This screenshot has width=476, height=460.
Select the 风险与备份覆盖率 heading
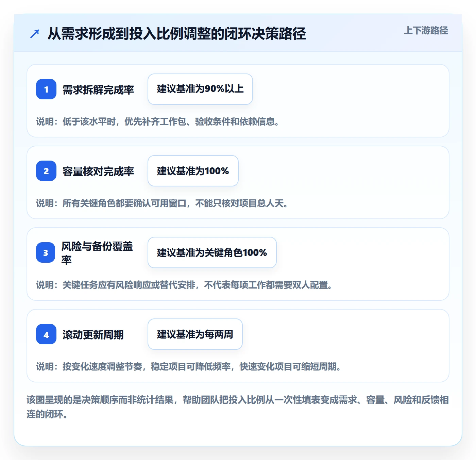coord(97,252)
